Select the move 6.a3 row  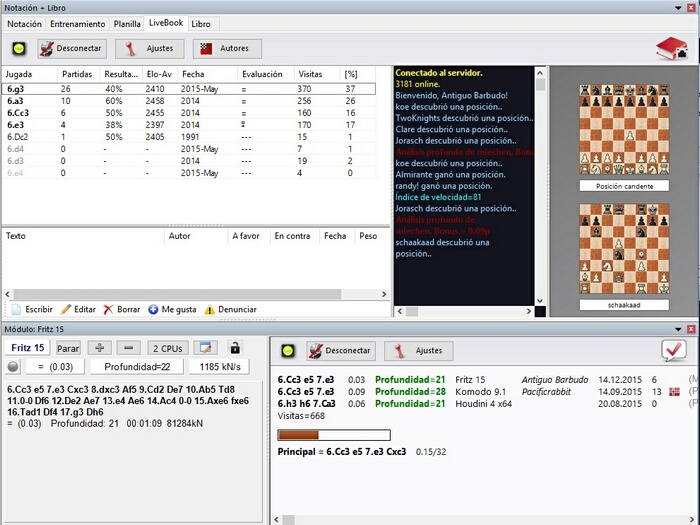tap(189, 101)
